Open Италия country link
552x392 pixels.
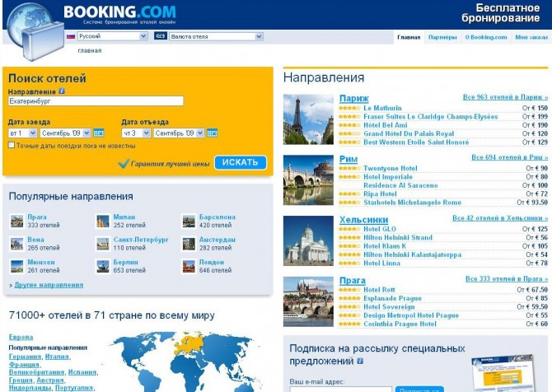tap(57, 357)
